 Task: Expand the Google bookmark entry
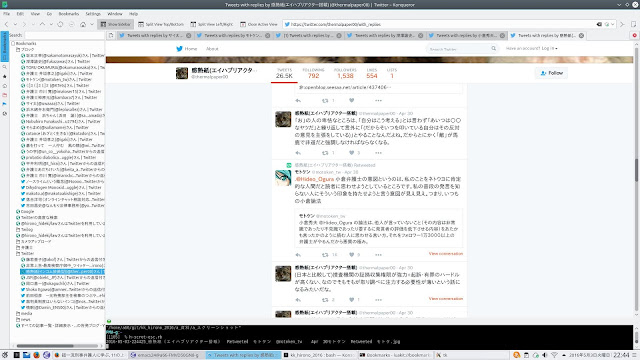(x=27, y=211)
